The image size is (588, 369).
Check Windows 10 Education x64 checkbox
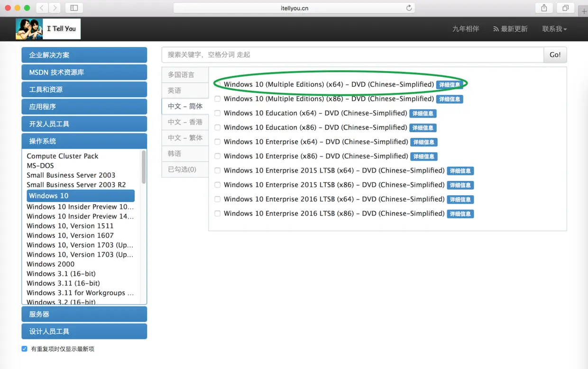point(217,113)
